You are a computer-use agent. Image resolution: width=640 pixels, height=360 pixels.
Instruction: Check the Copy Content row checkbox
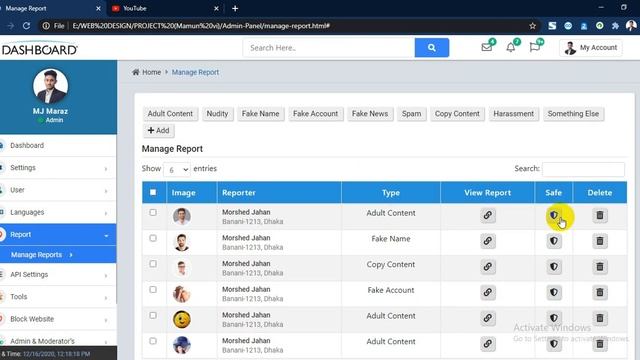153,264
